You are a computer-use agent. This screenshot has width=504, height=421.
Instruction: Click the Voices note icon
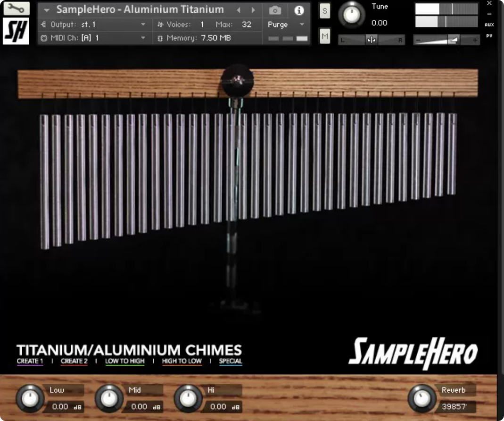click(x=160, y=25)
